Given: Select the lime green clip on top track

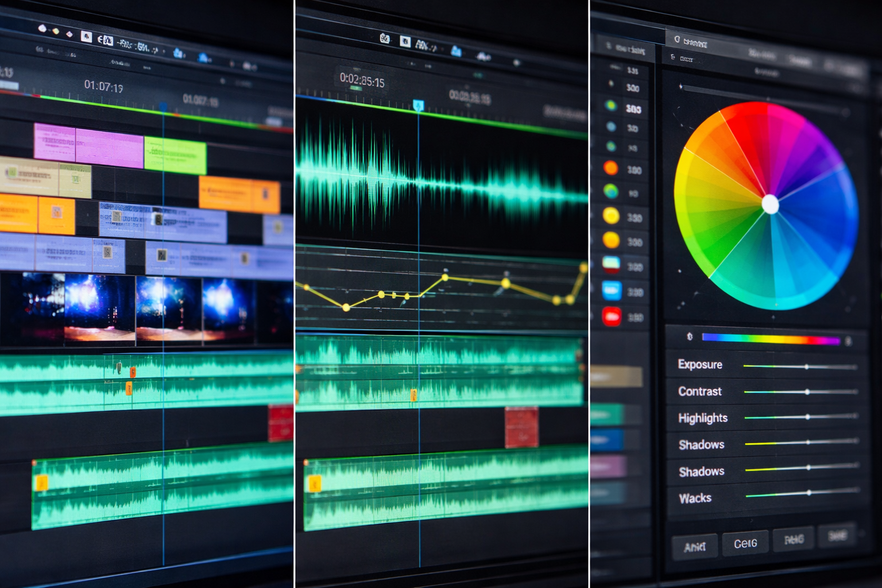Looking at the screenshot, I should (175, 155).
